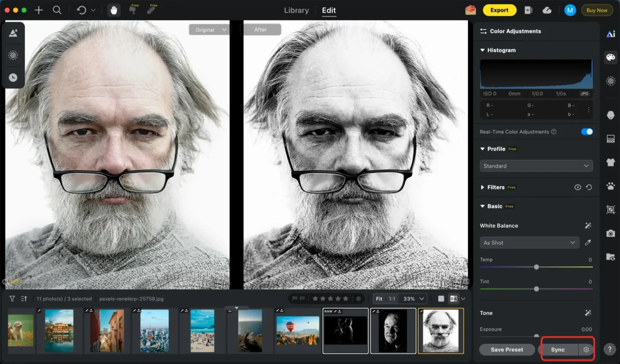Open the portrait retouch head icon
Image resolution: width=620 pixels, height=364 pixels.
pyautogui.click(x=610, y=115)
